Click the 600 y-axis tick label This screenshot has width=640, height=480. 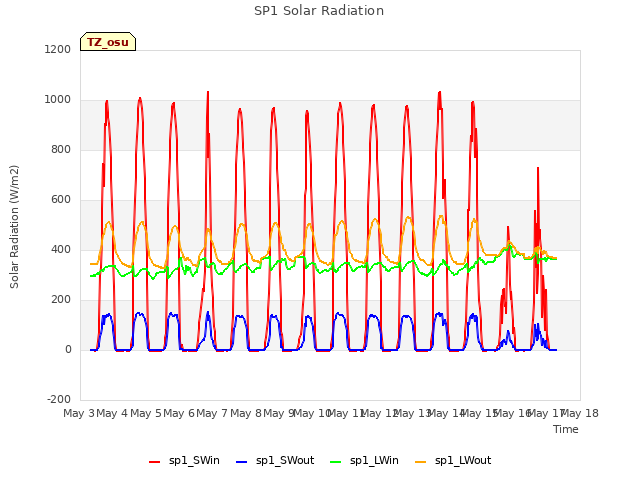tap(61, 200)
